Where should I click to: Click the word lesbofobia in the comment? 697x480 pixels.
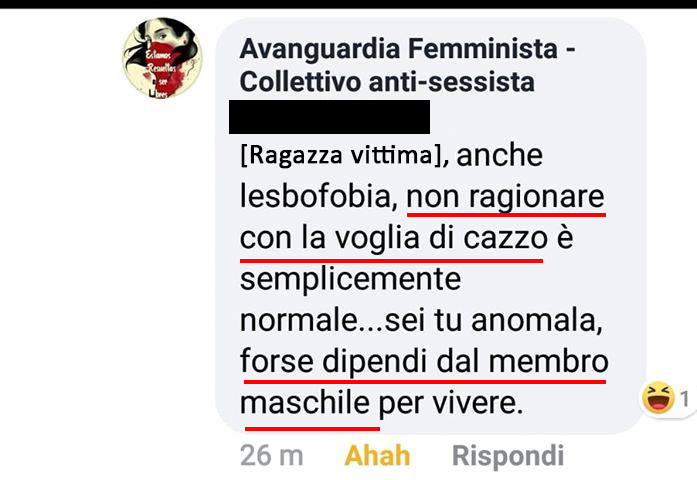[x=318, y=197]
